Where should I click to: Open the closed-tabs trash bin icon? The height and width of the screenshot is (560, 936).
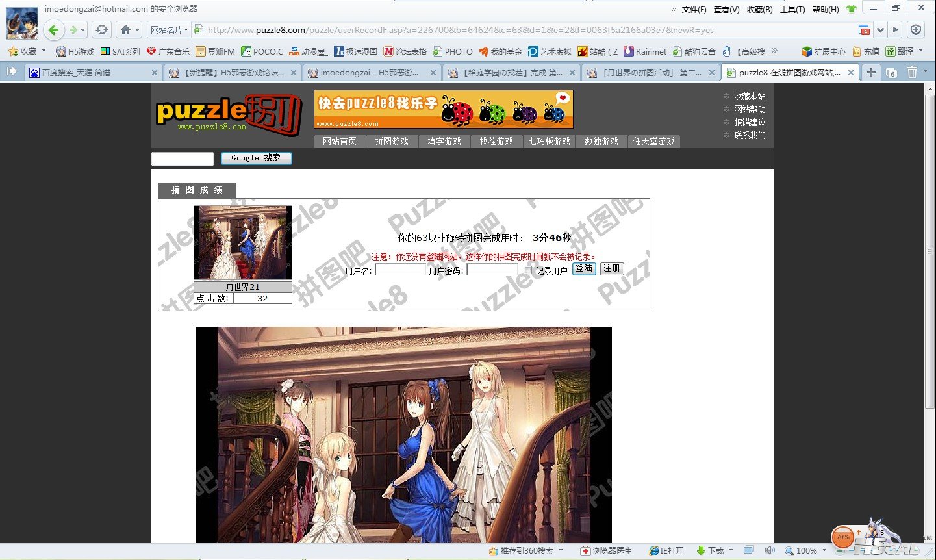coord(912,72)
